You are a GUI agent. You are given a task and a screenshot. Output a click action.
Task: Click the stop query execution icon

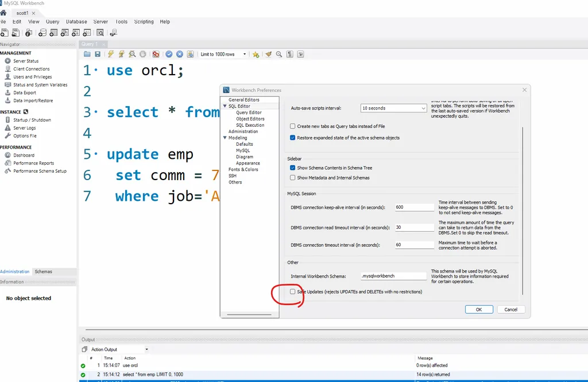pos(143,54)
